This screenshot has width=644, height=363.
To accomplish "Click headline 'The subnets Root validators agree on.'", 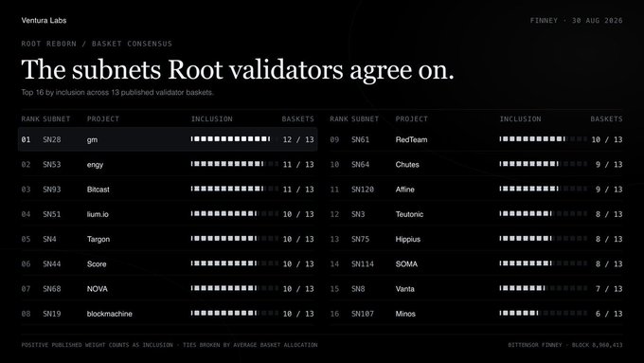I will pos(238,69).
